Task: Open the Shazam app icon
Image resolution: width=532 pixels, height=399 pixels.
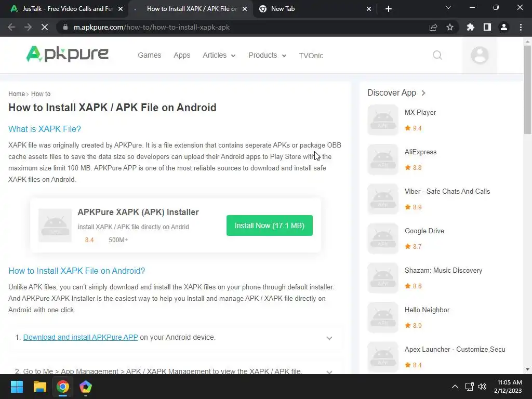Action: coord(383,278)
